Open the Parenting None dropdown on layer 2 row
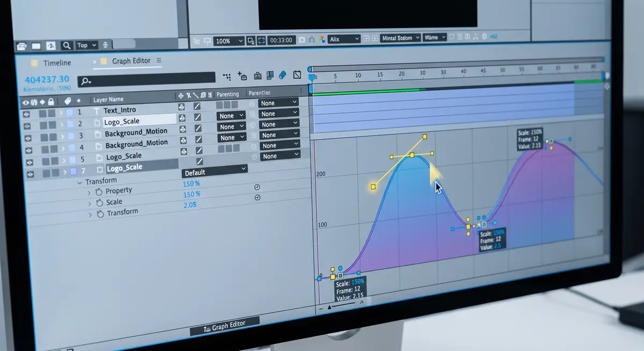The height and width of the screenshot is (351, 644). click(x=231, y=115)
